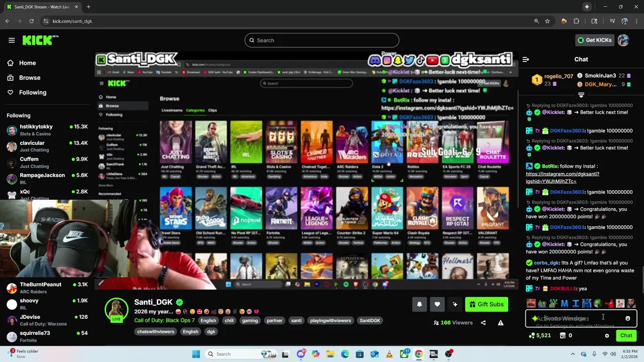The width and height of the screenshot is (644, 362).
Task: Bookmark this page with star icon
Action: point(547,21)
